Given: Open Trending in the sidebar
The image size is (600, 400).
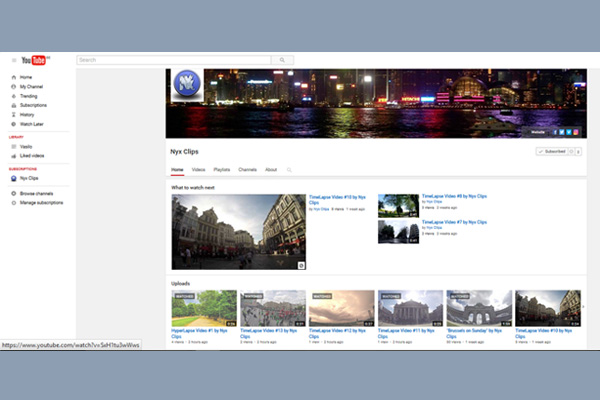Looking at the screenshot, I should (29, 96).
